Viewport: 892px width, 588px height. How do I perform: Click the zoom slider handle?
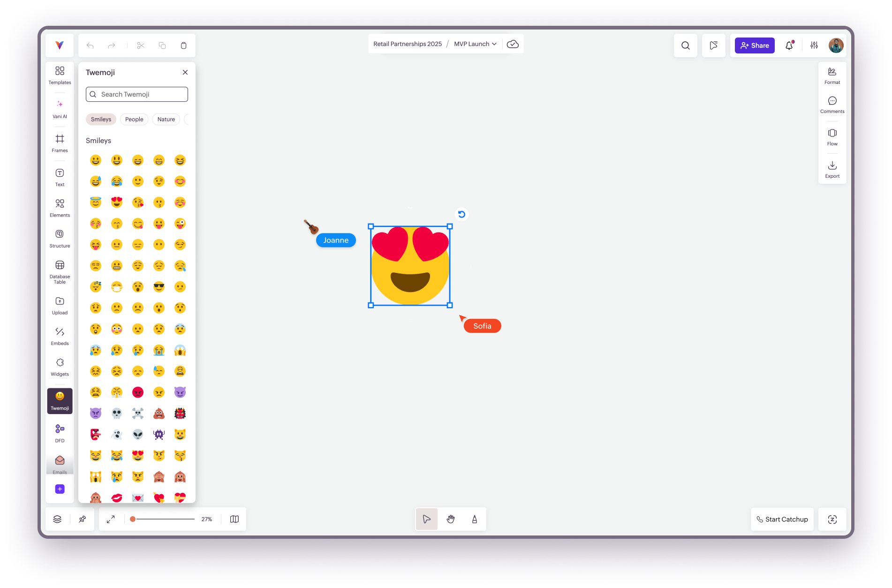click(x=133, y=519)
